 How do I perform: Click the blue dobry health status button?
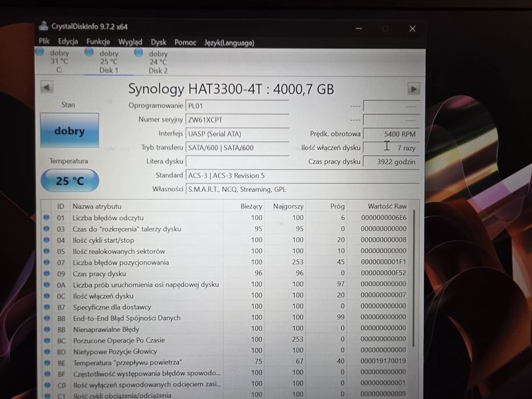[x=70, y=131]
